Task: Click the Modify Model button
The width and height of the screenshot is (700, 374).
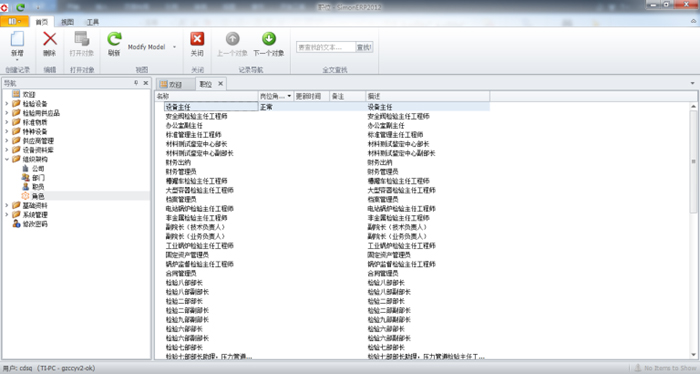Action: pos(146,47)
